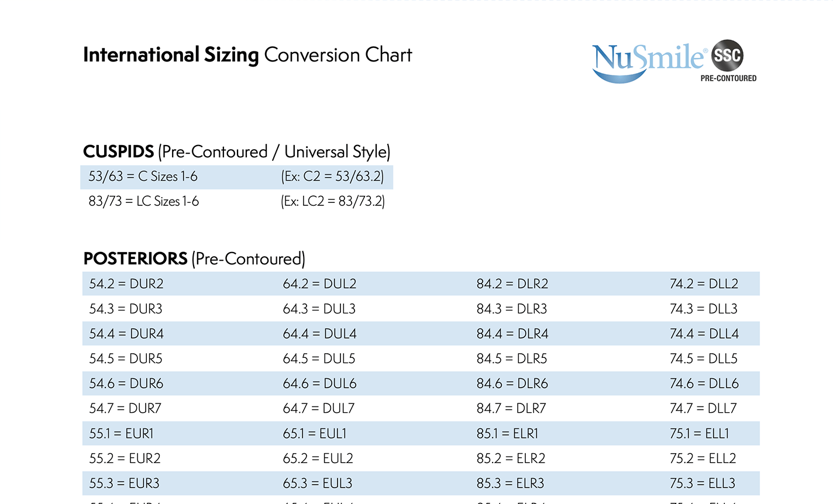Select the 84.4 = DLR4 cell
The width and height of the screenshot is (833, 504).
point(512,334)
